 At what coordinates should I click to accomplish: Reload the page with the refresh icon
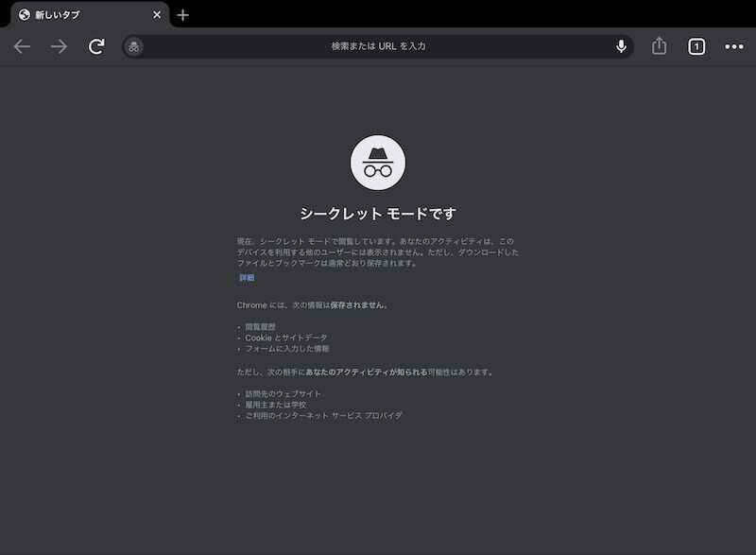coord(96,46)
